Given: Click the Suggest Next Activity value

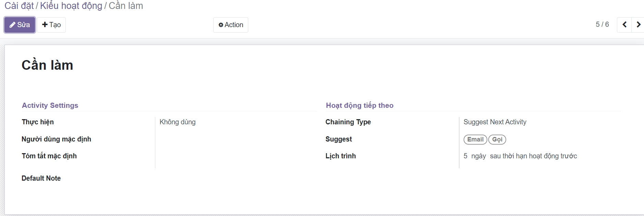Looking at the screenshot, I should point(495,122).
